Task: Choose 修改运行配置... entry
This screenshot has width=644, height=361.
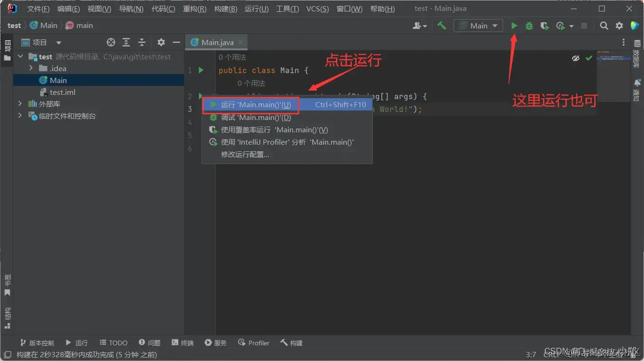Action: pyautogui.click(x=287, y=154)
